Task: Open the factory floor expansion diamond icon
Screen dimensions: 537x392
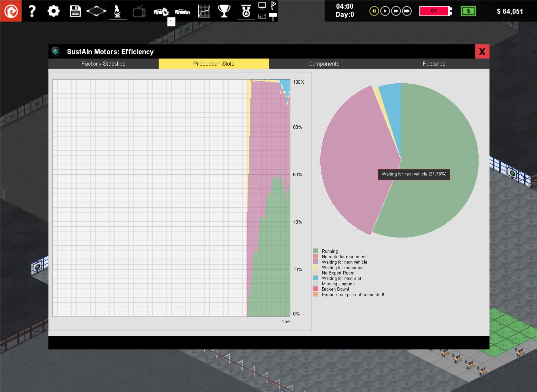Action: coord(96,11)
